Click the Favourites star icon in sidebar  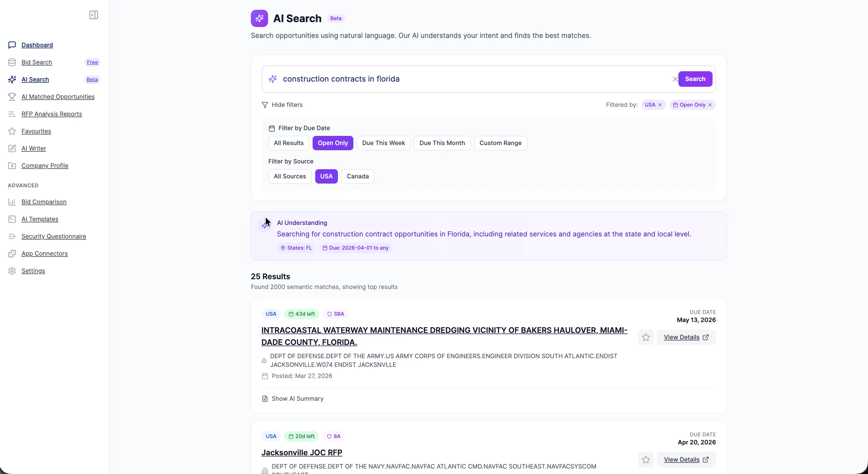12,131
